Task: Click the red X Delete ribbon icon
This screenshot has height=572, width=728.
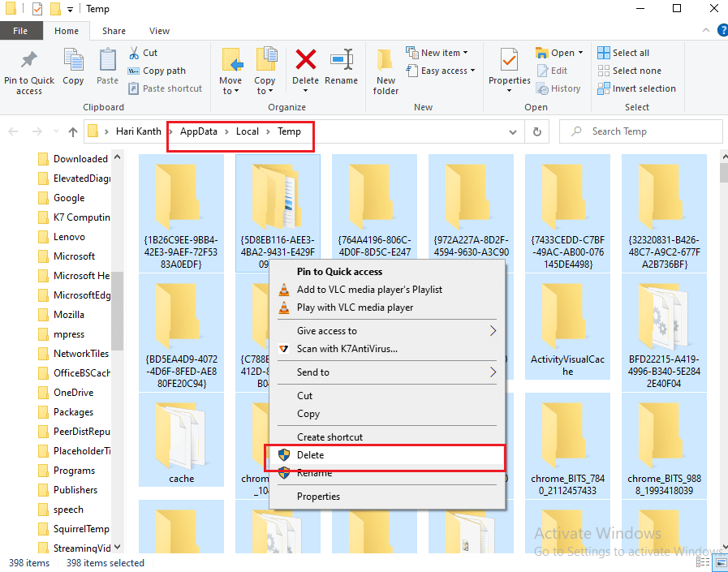Action: (x=305, y=59)
